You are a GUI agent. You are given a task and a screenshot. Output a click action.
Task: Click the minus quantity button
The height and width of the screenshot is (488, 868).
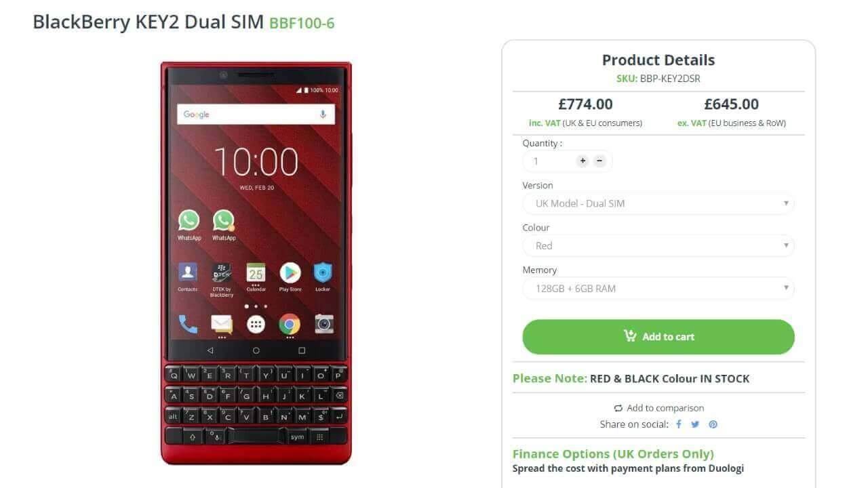coord(599,161)
